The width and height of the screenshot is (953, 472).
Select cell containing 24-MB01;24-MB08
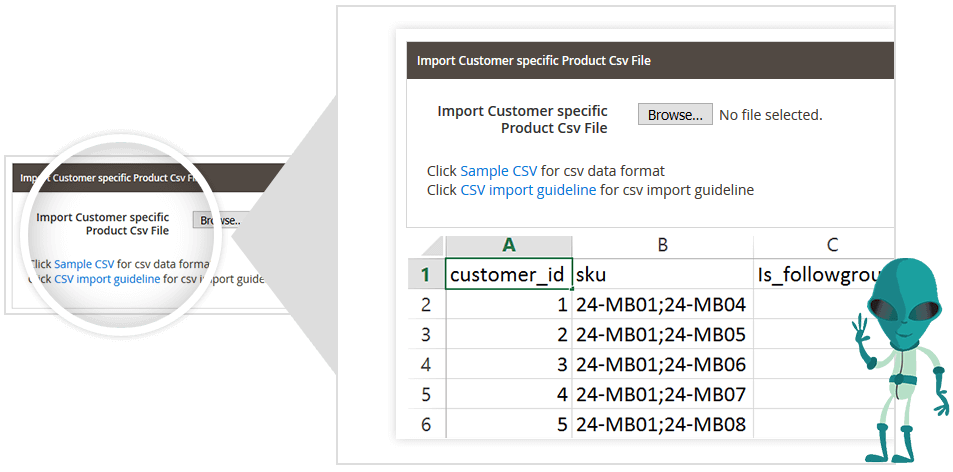tap(662, 424)
